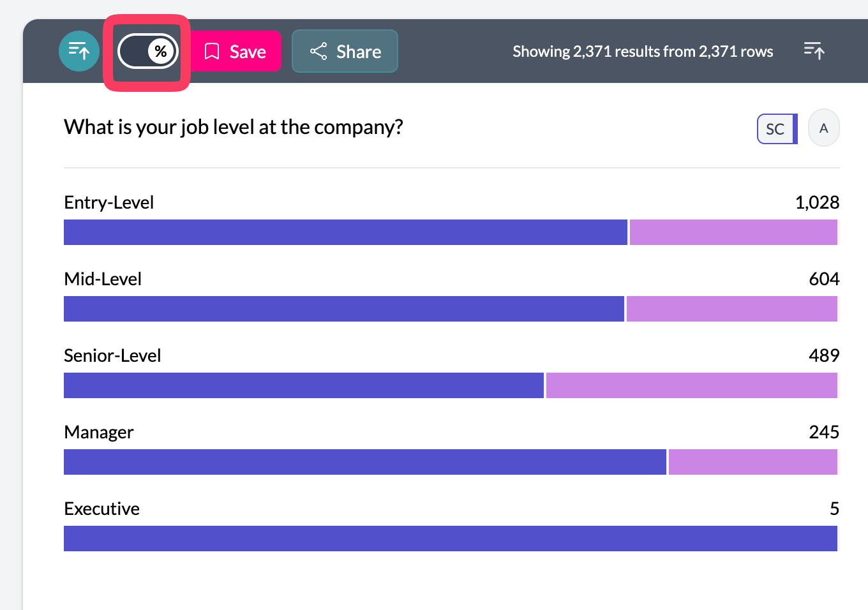Click the Entry-Level light purple bar segment

pyautogui.click(x=733, y=232)
